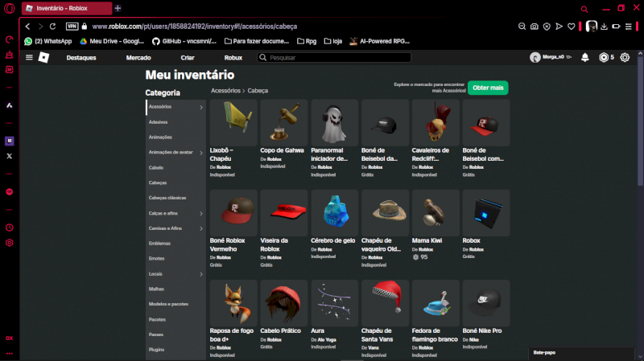Open the Meu Drive - Google bookmark
The image size is (644, 361).
(x=112, y=41)
